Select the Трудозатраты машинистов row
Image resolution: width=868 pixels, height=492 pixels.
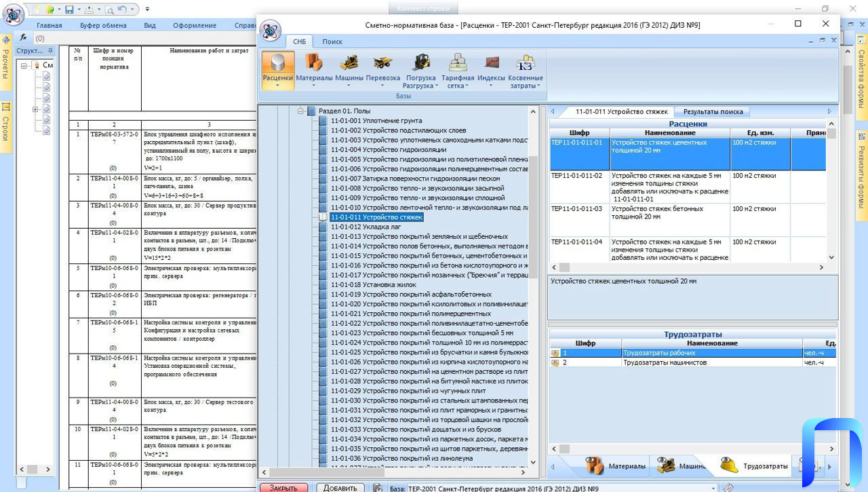click(665, 362)
